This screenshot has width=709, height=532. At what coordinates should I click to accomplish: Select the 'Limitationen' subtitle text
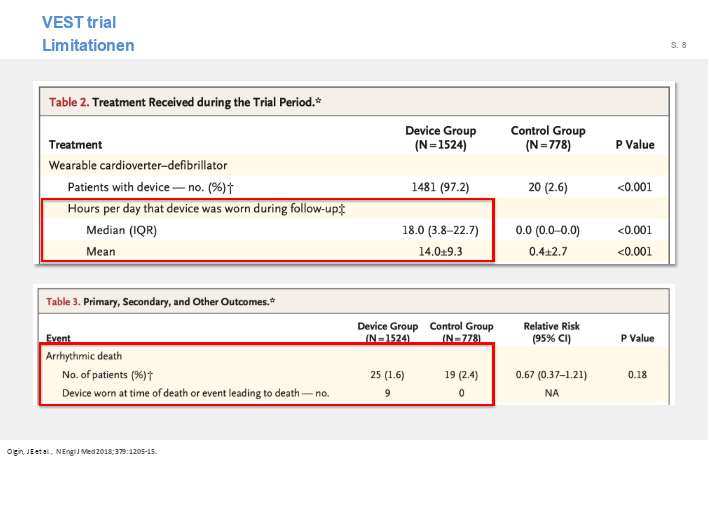click(x=88, y=45)
